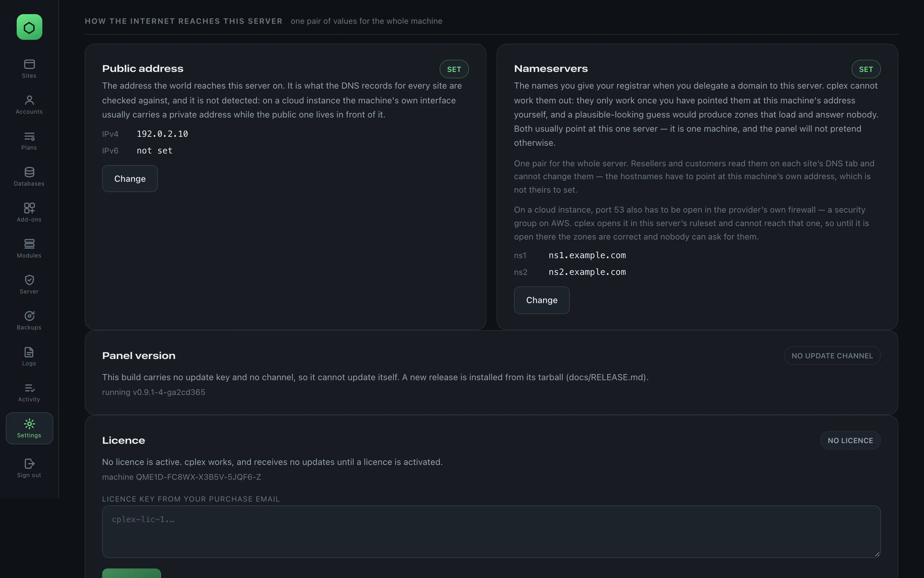Screen dimensions: 924x578
Task: Select the IPv6 'not set' value
Action: tap(155, 151)
